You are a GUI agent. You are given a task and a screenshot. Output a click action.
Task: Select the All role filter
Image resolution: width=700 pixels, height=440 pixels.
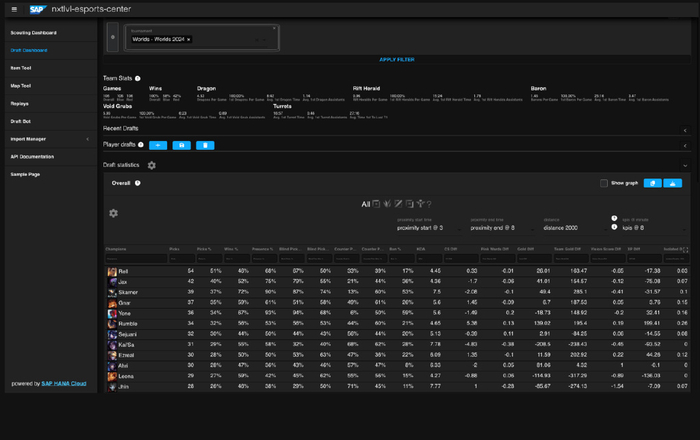pos(366,204)
